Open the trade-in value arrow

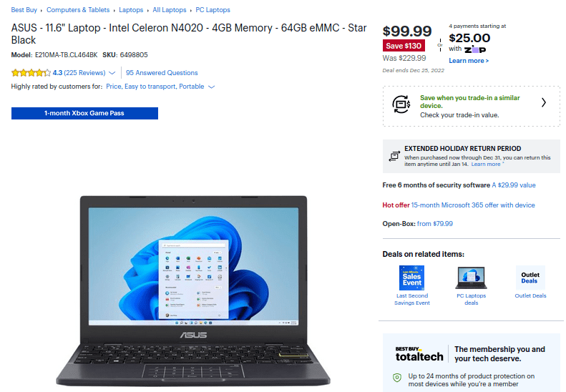coord(544,103)
